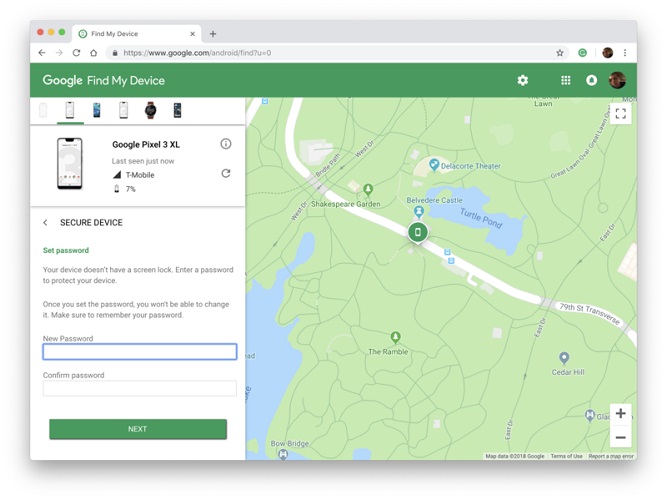The height and width of the screenshot is (500, 667).
Task: Click the Turtle Pond label on map
Action: [x=481, y=218]
